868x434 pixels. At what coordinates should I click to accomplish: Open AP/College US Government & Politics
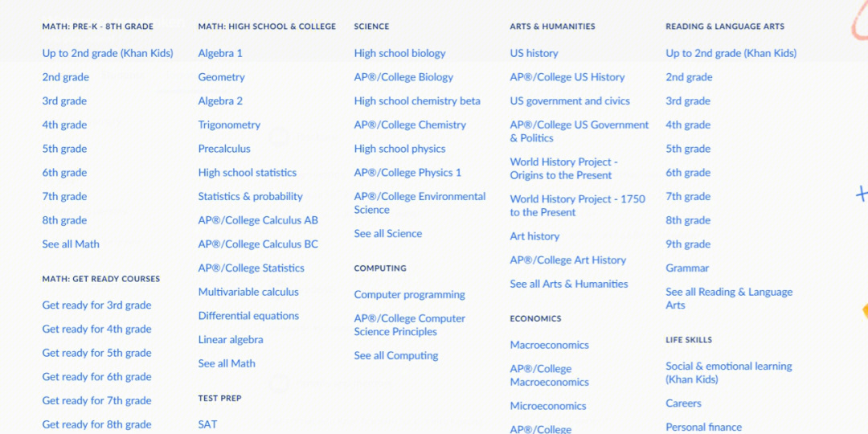coord(579,131)
